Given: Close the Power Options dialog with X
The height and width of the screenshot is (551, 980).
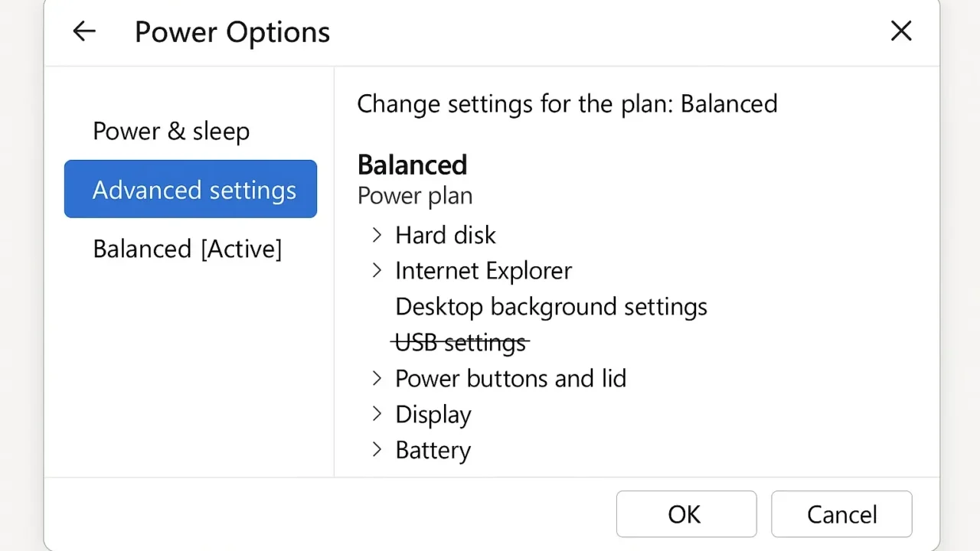Looking at the screenshot, I should (901, 31).
